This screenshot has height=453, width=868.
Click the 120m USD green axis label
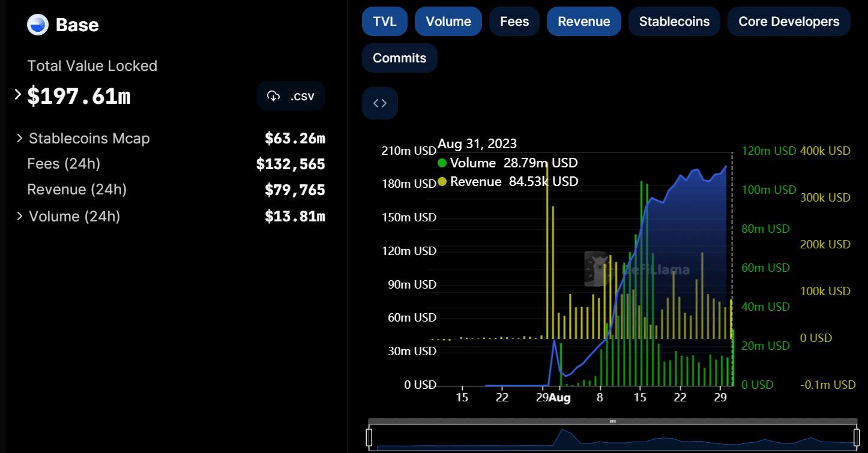[x=768, y=151]
